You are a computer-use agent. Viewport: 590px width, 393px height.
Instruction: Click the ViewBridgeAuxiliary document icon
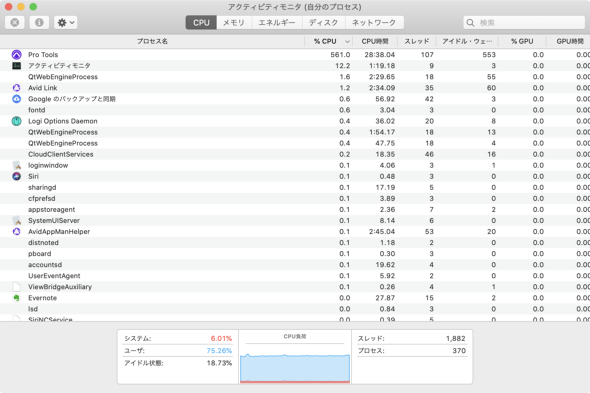[x=17, y=287]
